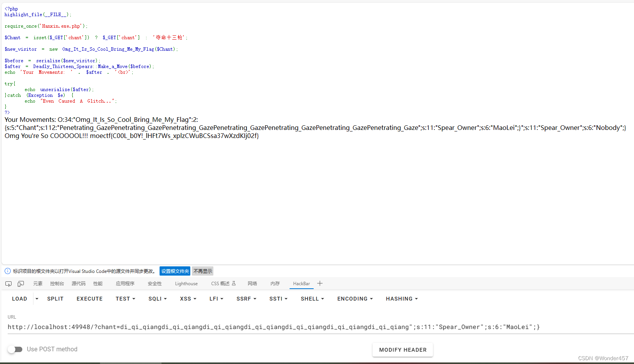Switch to the 网络 tab
The height and width of the screenshot is (364, 634).
(252, 284)
